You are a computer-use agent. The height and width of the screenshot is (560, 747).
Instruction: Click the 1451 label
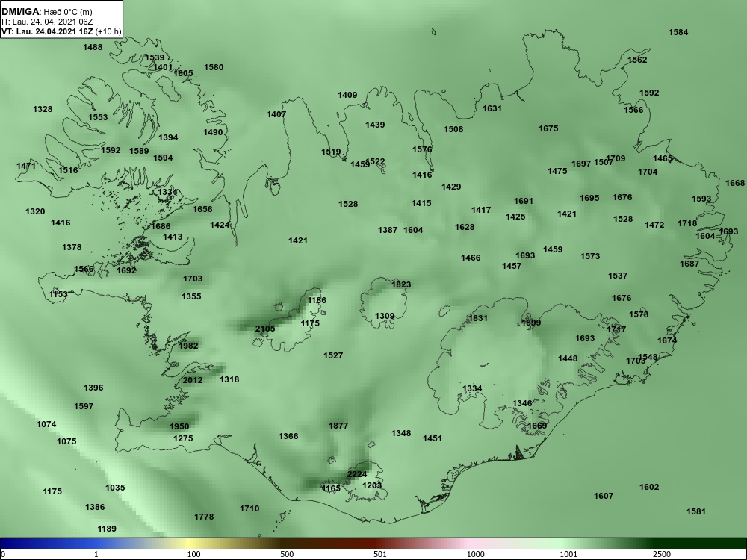[433, 438]
